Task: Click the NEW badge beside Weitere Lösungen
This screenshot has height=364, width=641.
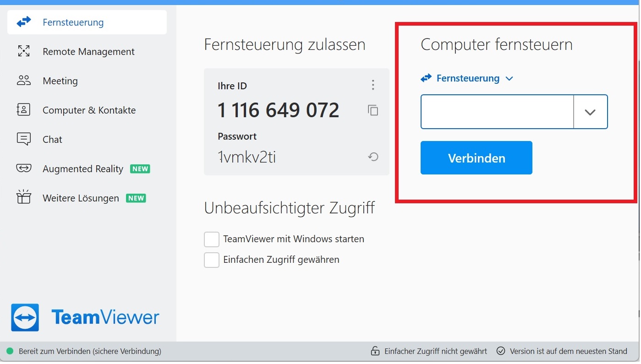Action: click(136, 198)
